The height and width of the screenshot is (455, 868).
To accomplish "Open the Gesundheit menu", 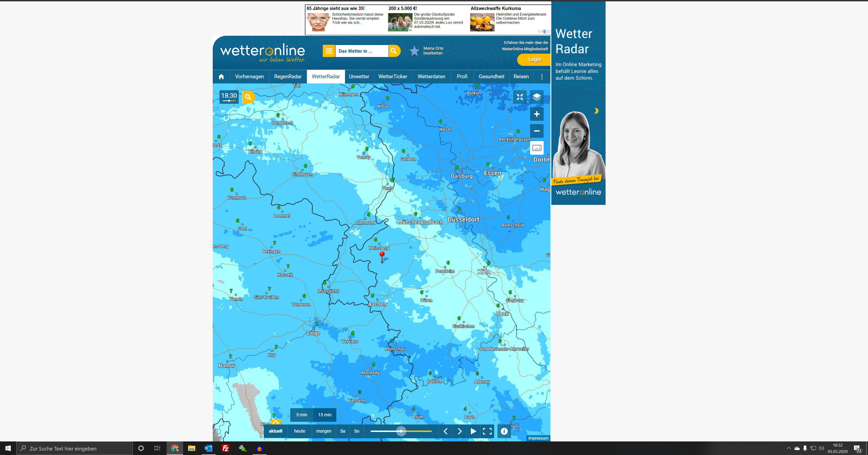I will pyautogui.click(x=491, y=76).
